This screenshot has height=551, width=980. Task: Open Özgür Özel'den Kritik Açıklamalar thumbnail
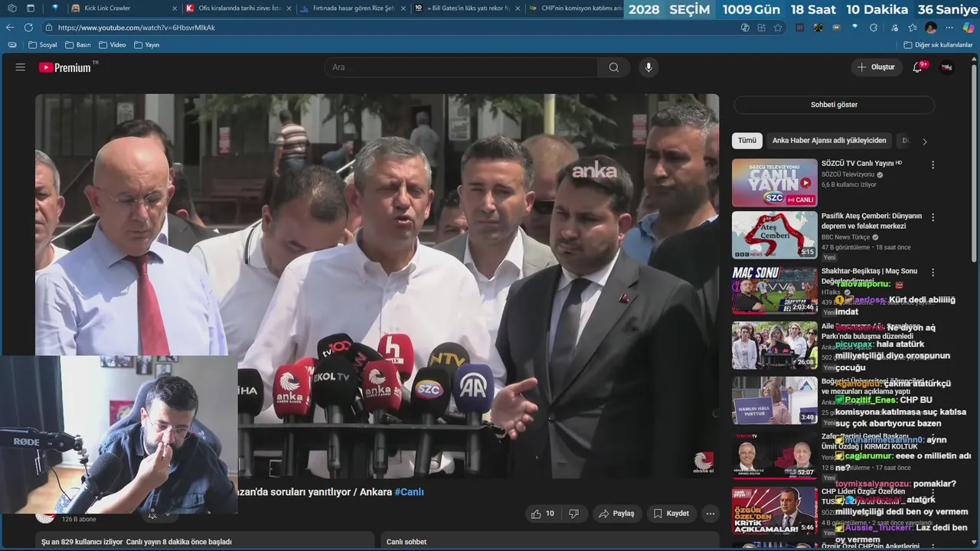774,510
